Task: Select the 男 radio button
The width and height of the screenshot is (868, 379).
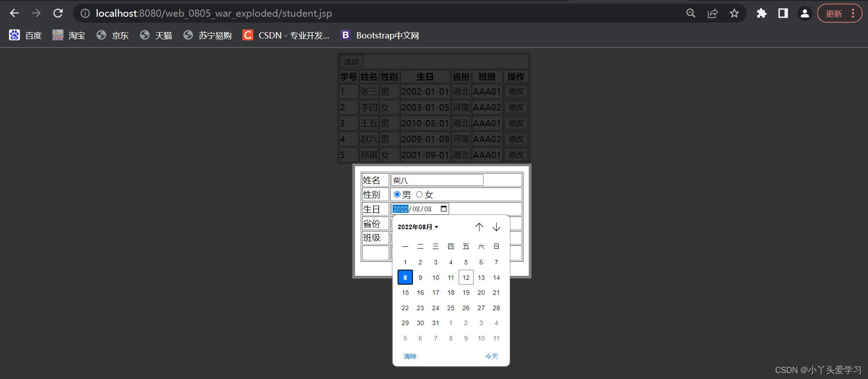Action: [x=397, y=194]
